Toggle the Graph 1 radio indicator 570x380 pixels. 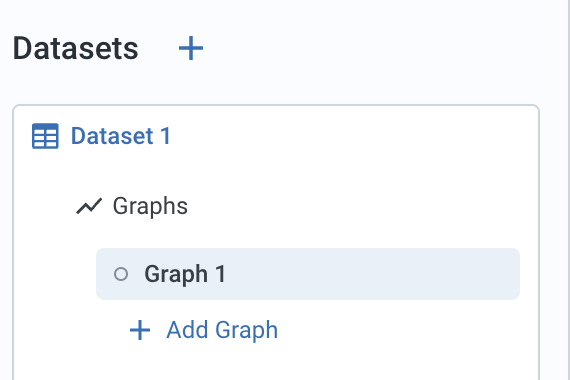pyautogui.click(x=121, y=274)
